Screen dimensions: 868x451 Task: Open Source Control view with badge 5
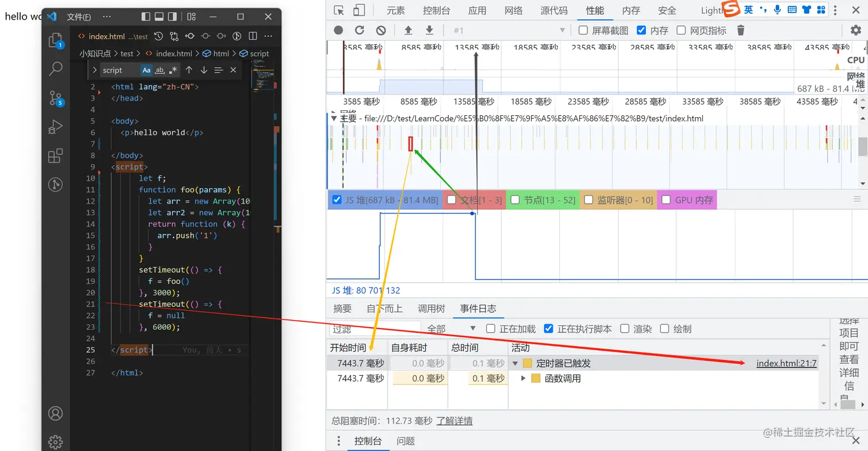point(56,98)
